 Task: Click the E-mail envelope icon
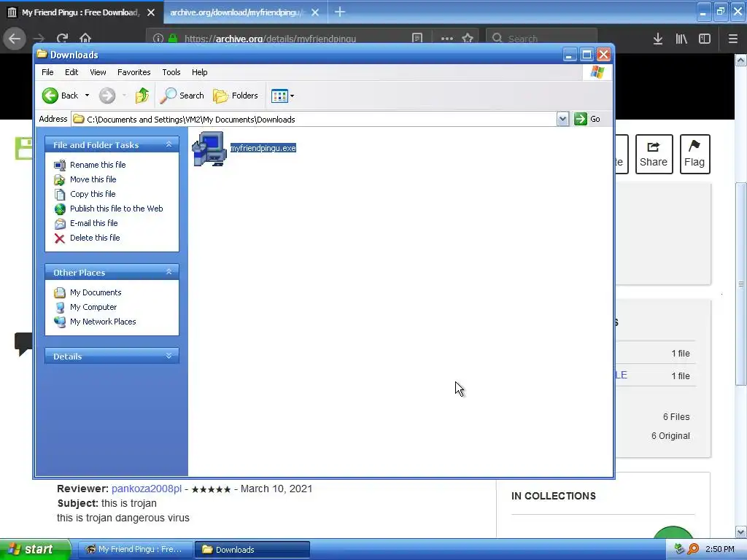[x=60, y=224]
